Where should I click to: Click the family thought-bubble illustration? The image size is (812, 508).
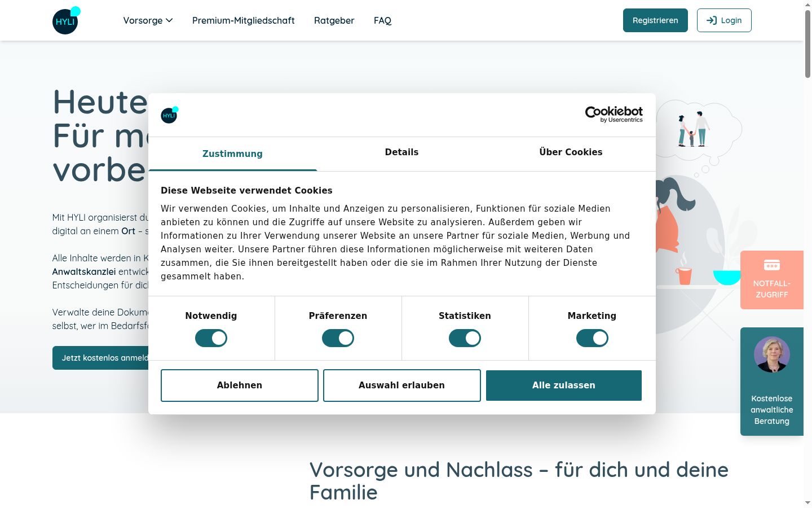(698, 129)
